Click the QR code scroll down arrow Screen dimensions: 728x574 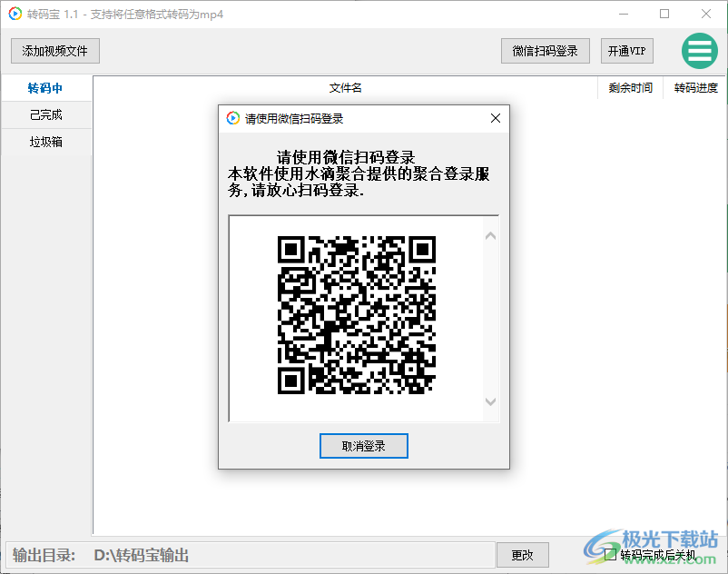point(490,401)
